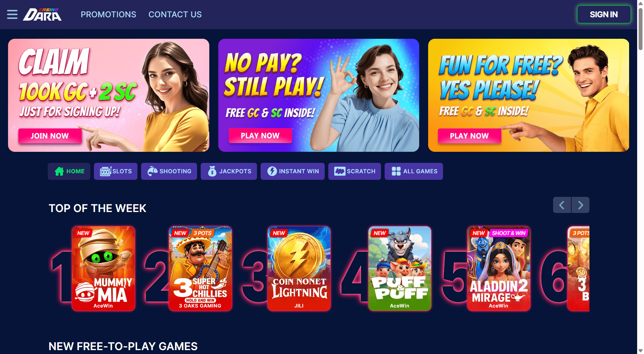Open the Mummy Mia game thumbnail
This screenshot has width=644, height=354.
103,268
